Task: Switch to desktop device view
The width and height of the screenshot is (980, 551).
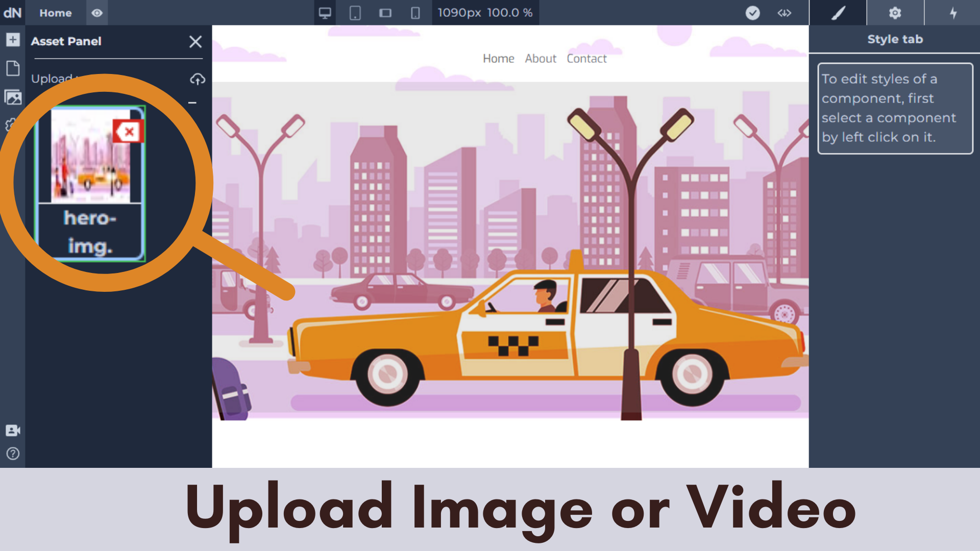Action: click(x=325, y=13)
